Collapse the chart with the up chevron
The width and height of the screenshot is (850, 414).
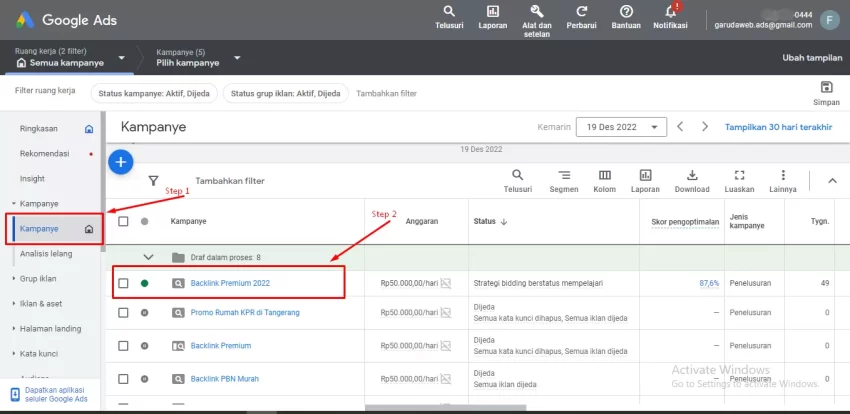(x=833, y=181)
